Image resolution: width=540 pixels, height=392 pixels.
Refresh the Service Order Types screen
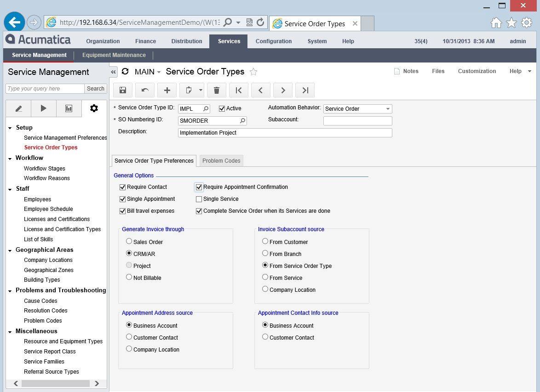125,71
